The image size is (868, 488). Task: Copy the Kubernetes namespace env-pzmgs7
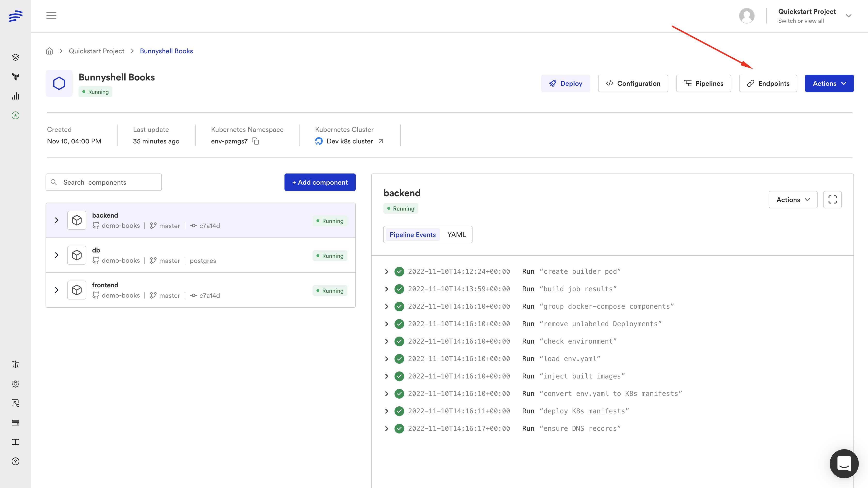(255, 141)
